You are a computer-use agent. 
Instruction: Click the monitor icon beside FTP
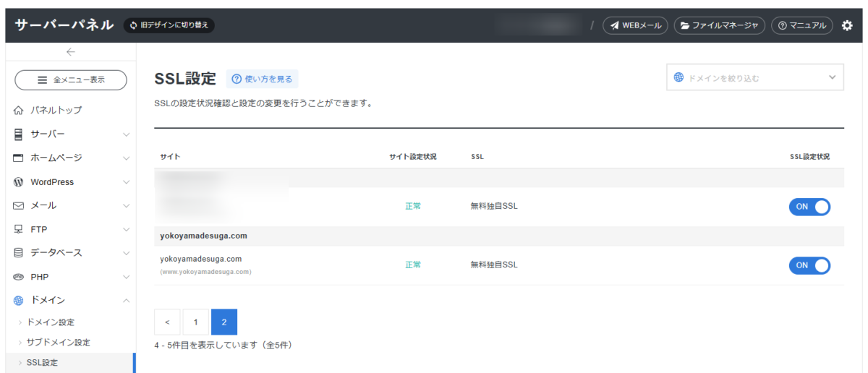pos(19,229)
